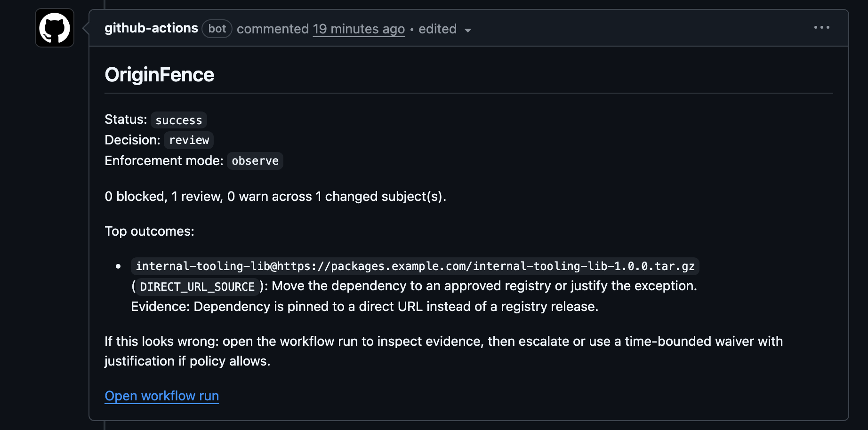The width and height of the screenshot is (868, 430).
Task: Click the 19 minutes ago timestamp
Action: (x=358, y=29)
